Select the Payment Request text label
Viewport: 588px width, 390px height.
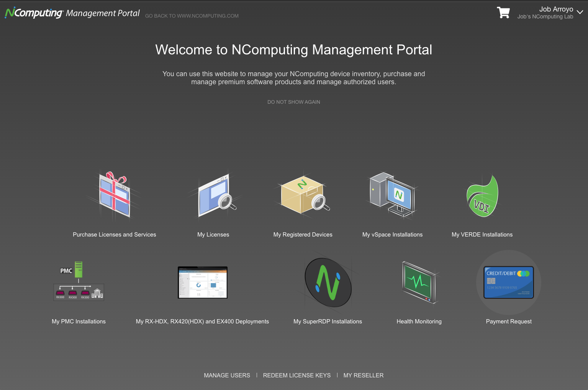(509, 321)
